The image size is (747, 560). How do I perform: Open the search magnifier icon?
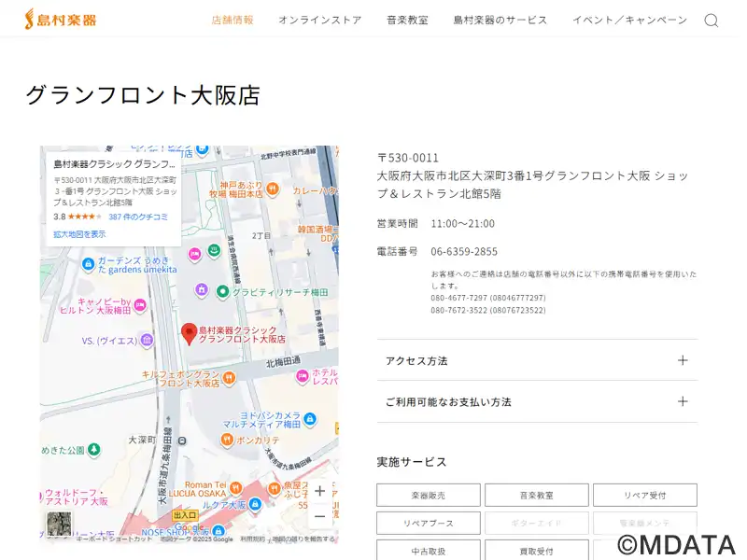click(711, 21)
